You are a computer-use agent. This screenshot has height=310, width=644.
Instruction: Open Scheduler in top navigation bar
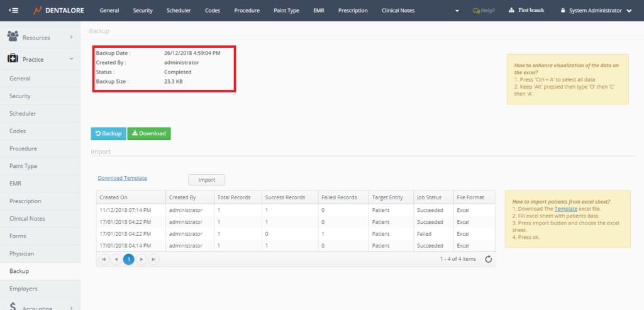(x=179, y=11)
